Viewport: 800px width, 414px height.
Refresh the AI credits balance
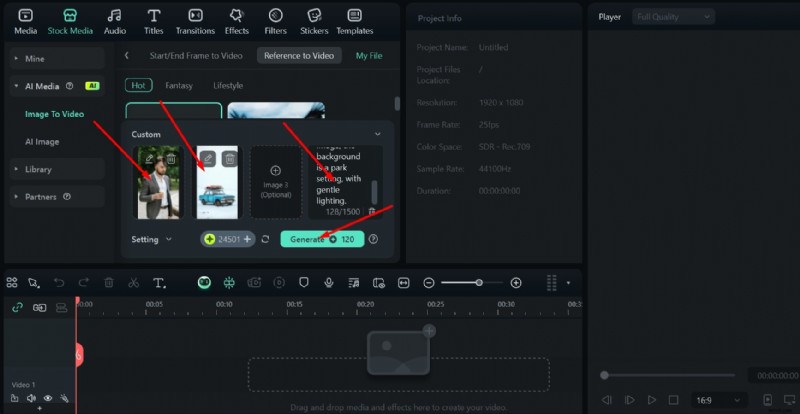[265, 240]
